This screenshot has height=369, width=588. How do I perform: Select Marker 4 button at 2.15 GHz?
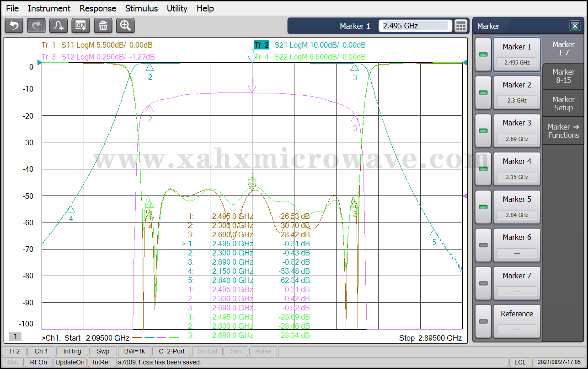517,168
